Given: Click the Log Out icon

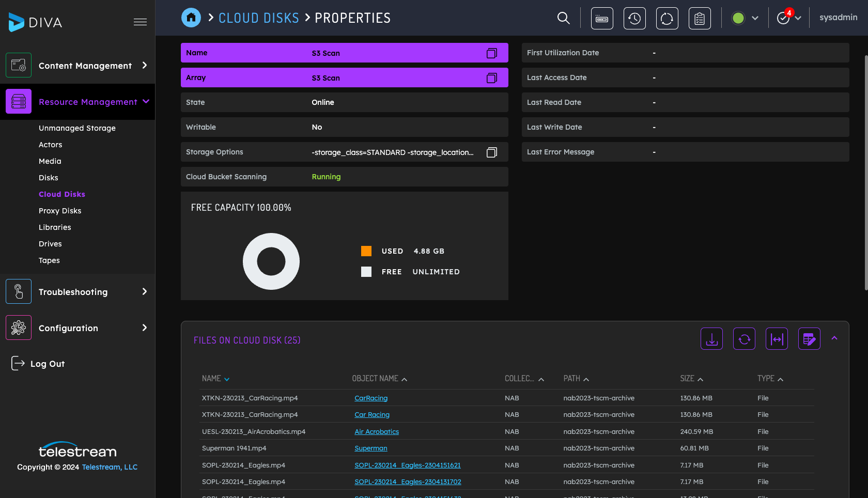Looking at the screenshot, I should click(x=18, y=364).
